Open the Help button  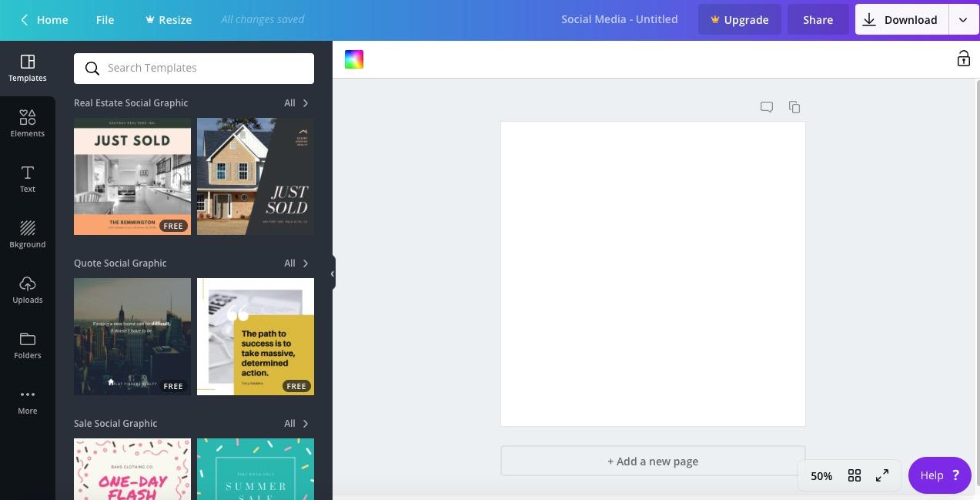(940, 475)
